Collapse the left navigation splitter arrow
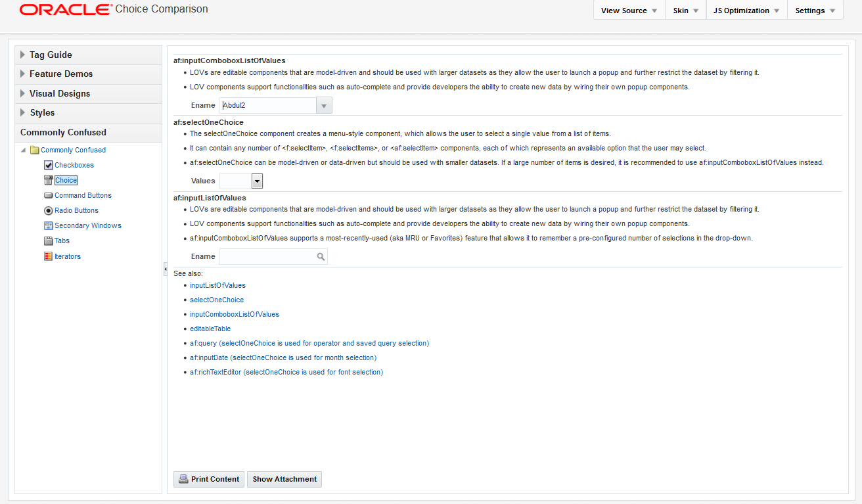 click(165, 269)
